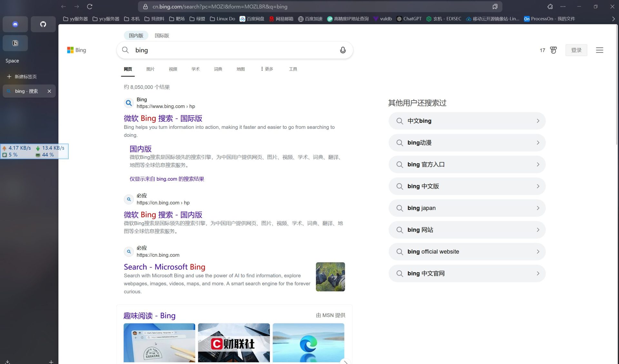Click the 登录 sign-in button
619x364 pixels.
click(576, 50)
